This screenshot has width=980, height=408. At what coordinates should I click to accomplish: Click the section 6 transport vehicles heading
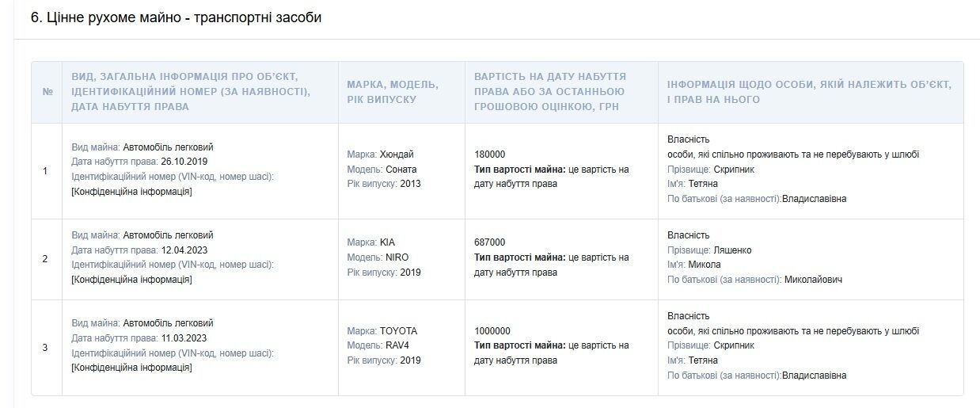[177, 17]
